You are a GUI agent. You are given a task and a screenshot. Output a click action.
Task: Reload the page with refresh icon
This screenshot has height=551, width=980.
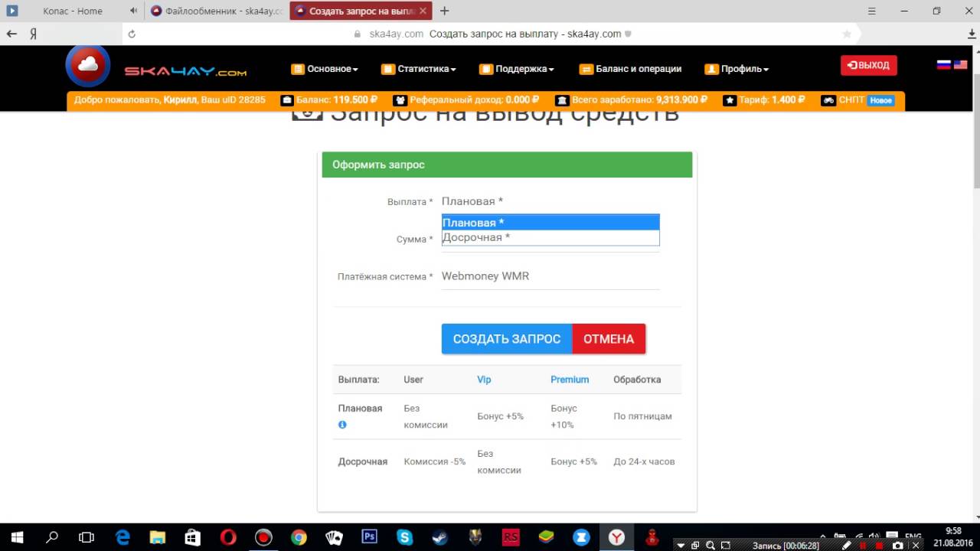[132, 34]
